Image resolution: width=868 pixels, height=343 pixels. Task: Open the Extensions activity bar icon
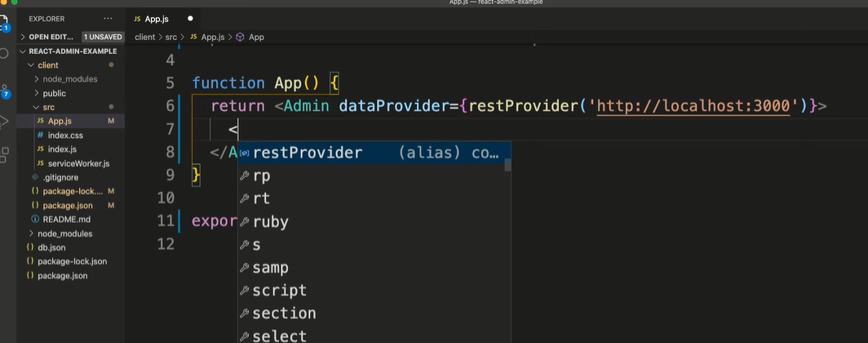click(3, 154)
